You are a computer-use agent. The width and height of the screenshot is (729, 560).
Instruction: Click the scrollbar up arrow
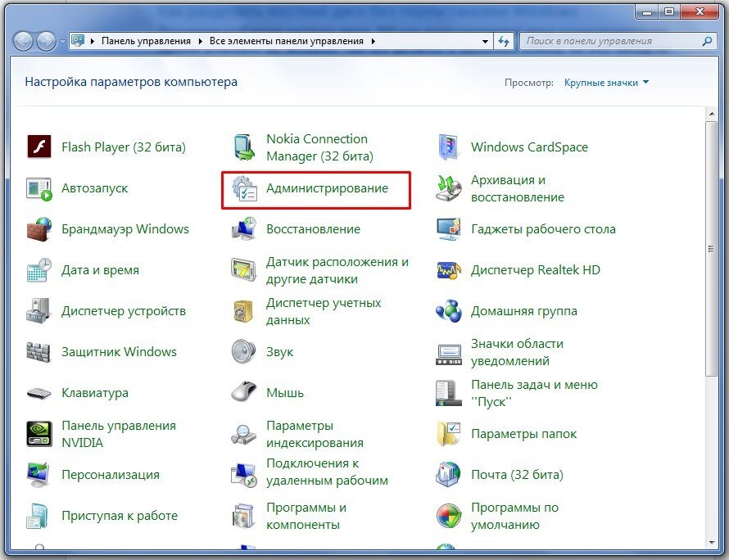tap(711, 114)
